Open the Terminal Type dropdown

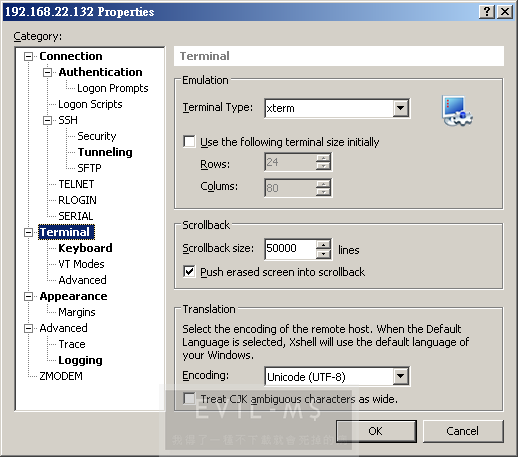(400, 108)
